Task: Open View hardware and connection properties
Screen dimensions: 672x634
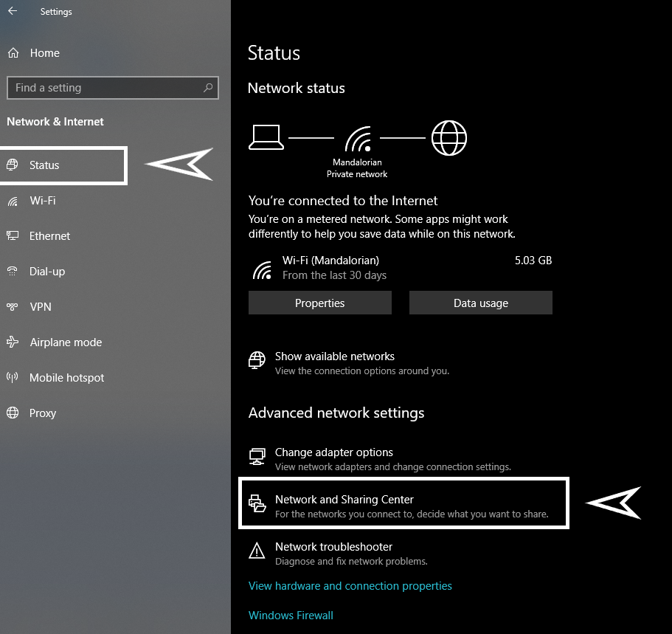Action: point(350,586)
